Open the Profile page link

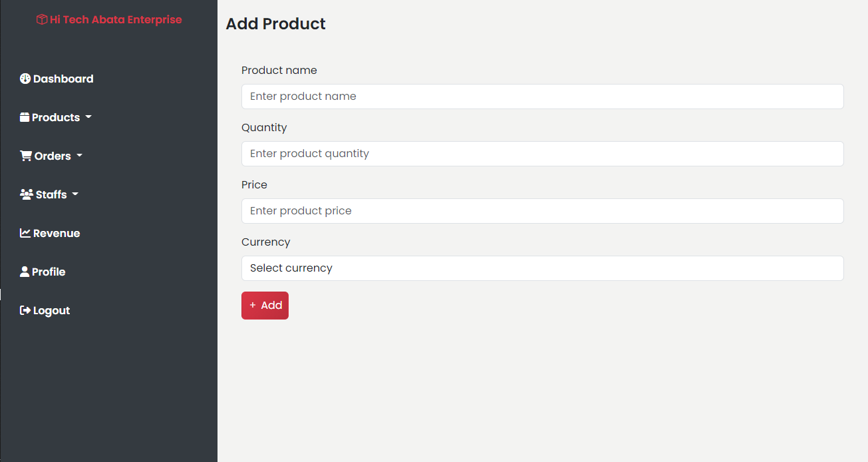click(49, 272)
